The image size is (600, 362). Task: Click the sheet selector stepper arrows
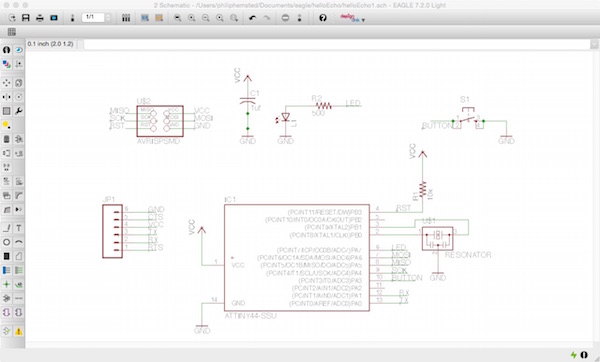click(108, 18)
